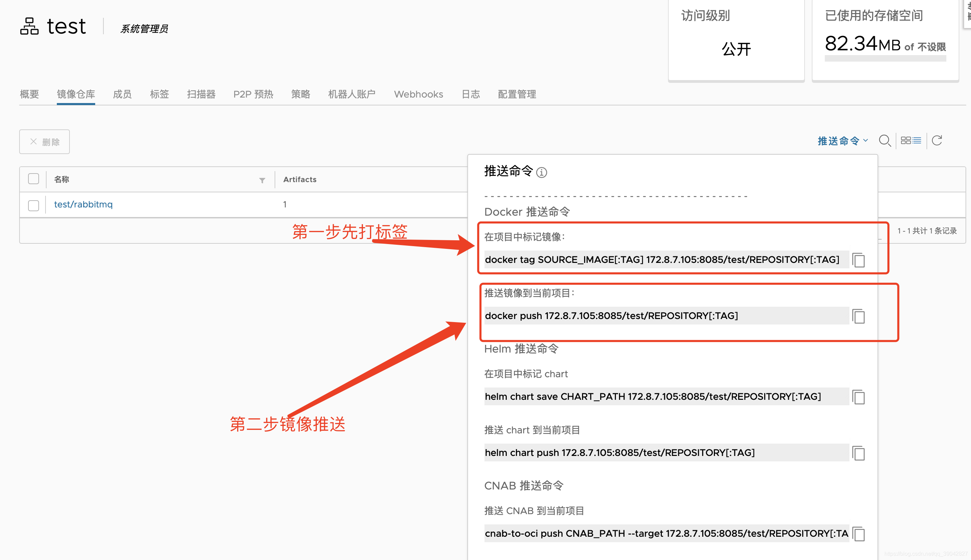
Task: Click the helm chart push command field
Action: tap(666, 453)
